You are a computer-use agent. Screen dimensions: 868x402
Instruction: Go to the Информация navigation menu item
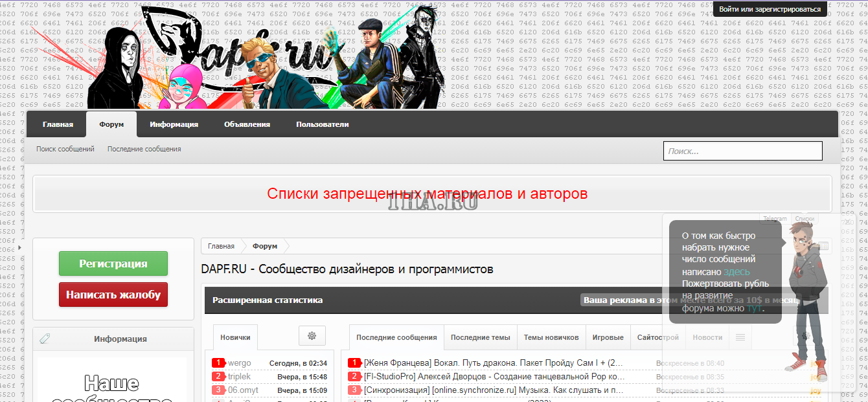(174, 124)
